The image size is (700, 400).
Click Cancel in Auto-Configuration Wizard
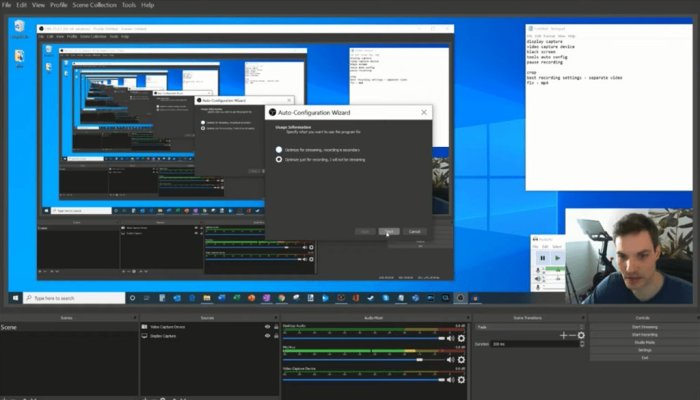tap(415, 231)
